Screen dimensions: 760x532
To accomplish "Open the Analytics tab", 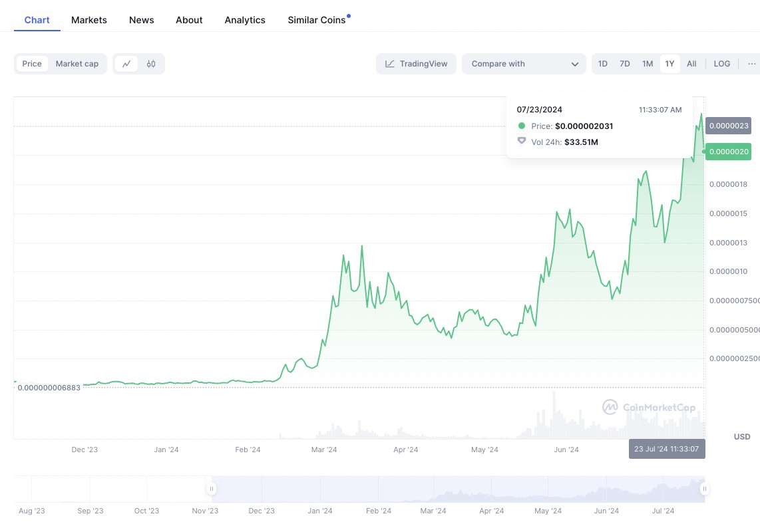I will pos(244,20).
